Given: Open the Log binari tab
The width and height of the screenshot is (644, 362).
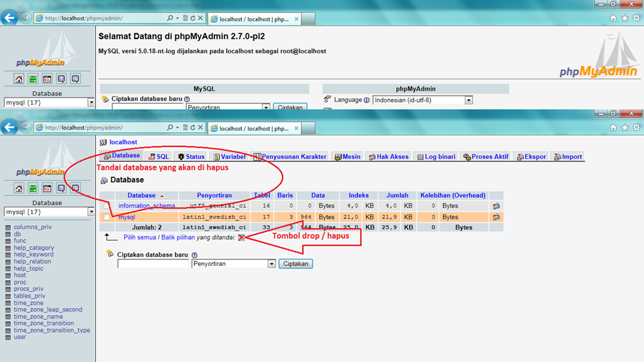Looking at the screenshot, I should pyautogui.click(x=436, y=156).
